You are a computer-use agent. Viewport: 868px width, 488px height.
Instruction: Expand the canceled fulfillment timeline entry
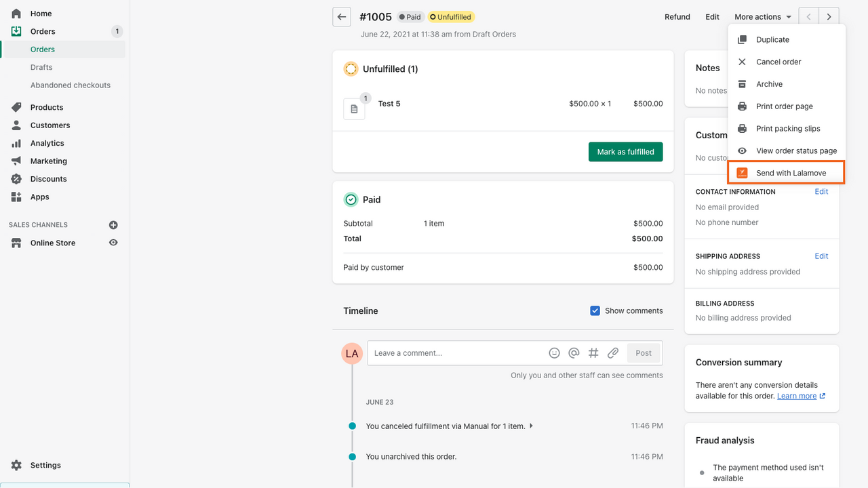tap(531, 426)
